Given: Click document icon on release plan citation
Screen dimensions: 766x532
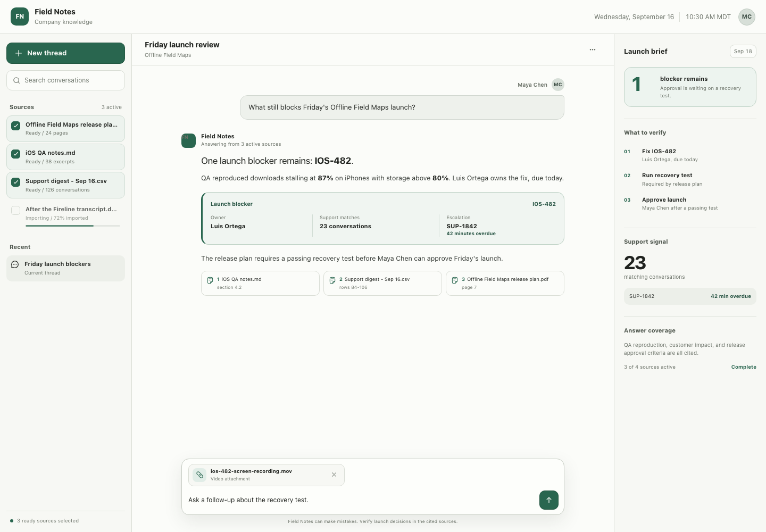Looking at the screenshot, I should [455, 280].
